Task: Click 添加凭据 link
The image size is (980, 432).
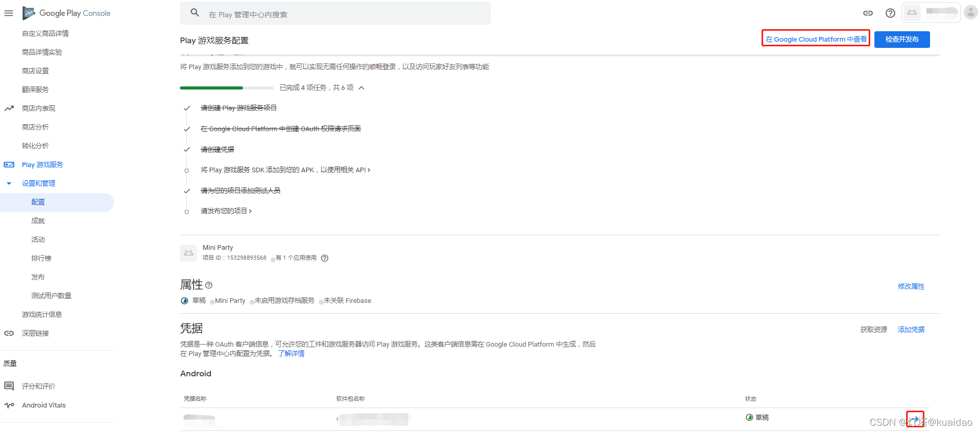Action: [911, 329]
